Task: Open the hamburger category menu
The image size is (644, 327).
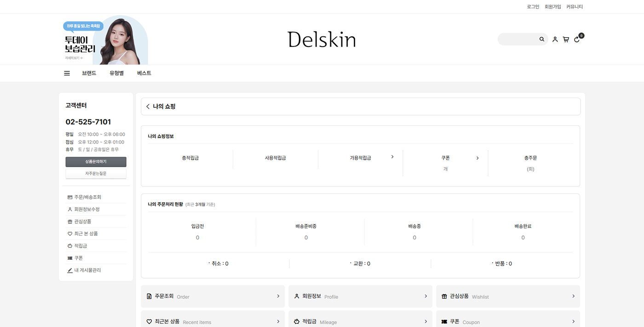Action: [67, 73]
